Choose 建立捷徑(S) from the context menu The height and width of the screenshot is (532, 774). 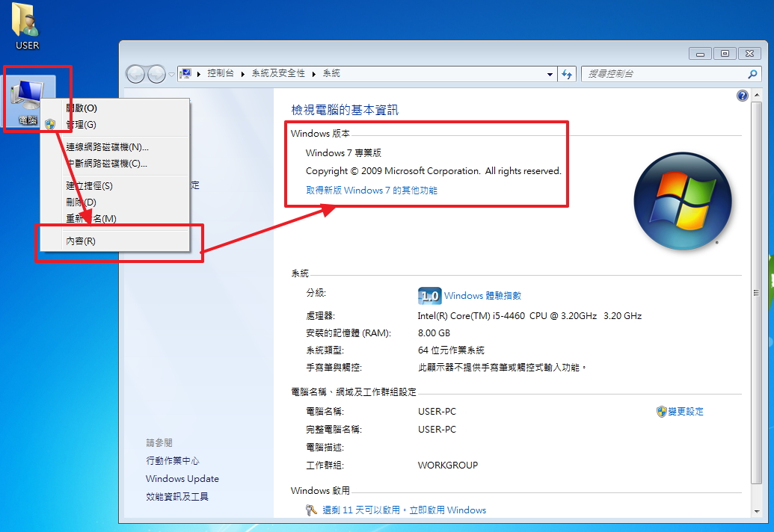(x=114, y=186)
